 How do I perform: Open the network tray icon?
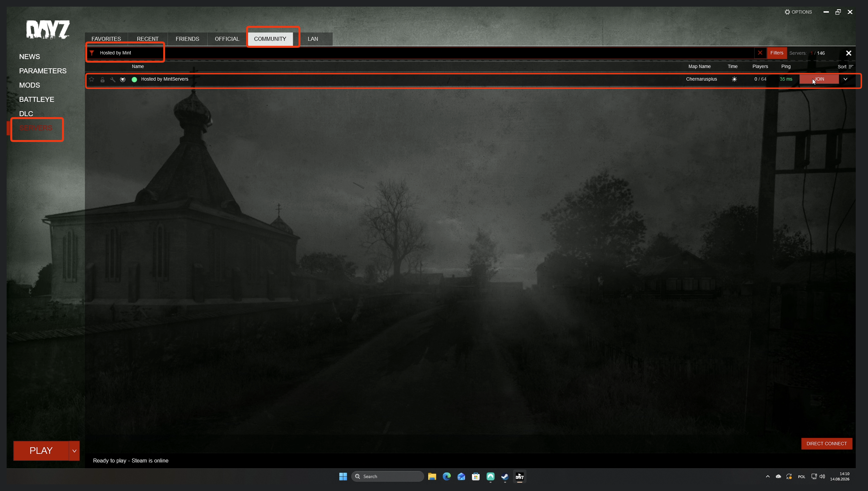coord(814,476)
